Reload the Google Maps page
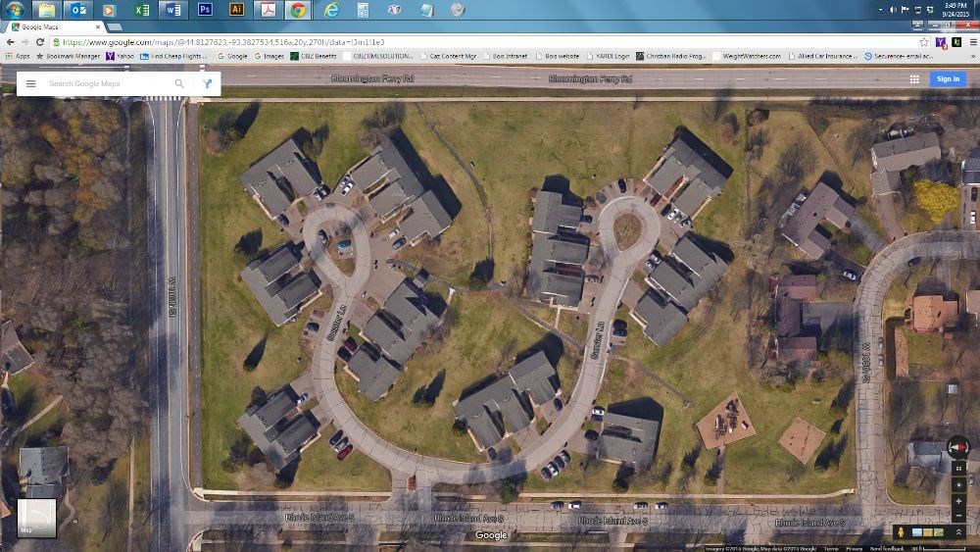980x552 pixels. click(40, 42)
